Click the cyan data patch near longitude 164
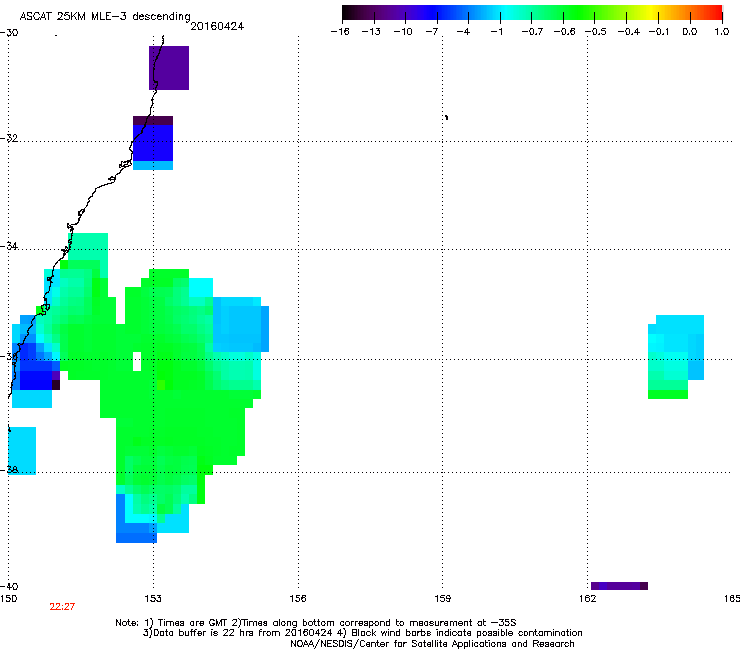The width and height of the screenshot is (740, 650). pyautogui.click(x=676, y=357)
